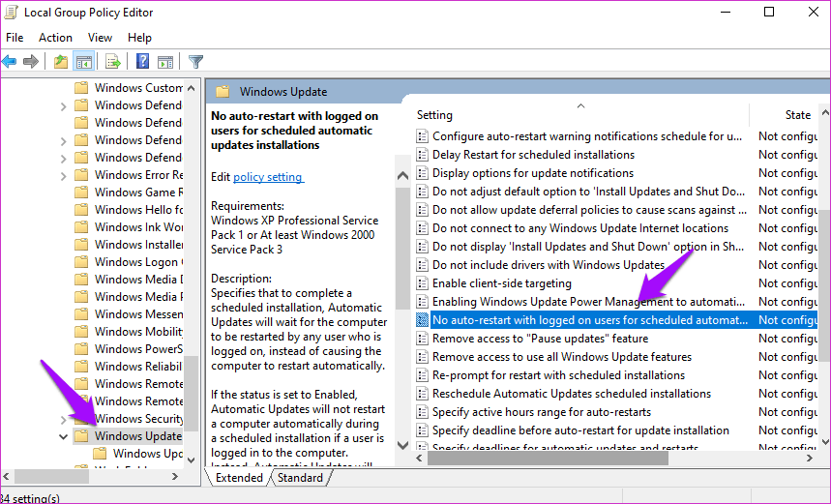
Task: Select Windows Ink Wor folder in tree
Action: 138,227
